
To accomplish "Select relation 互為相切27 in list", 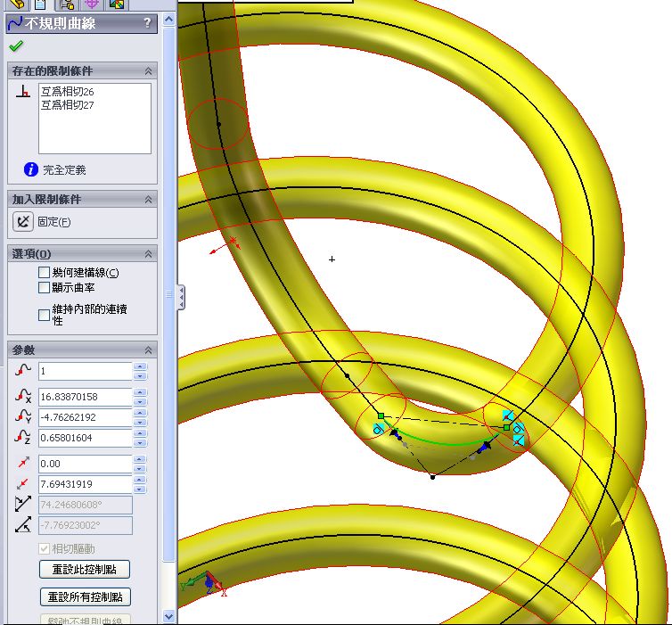I will tap(68, 104).
